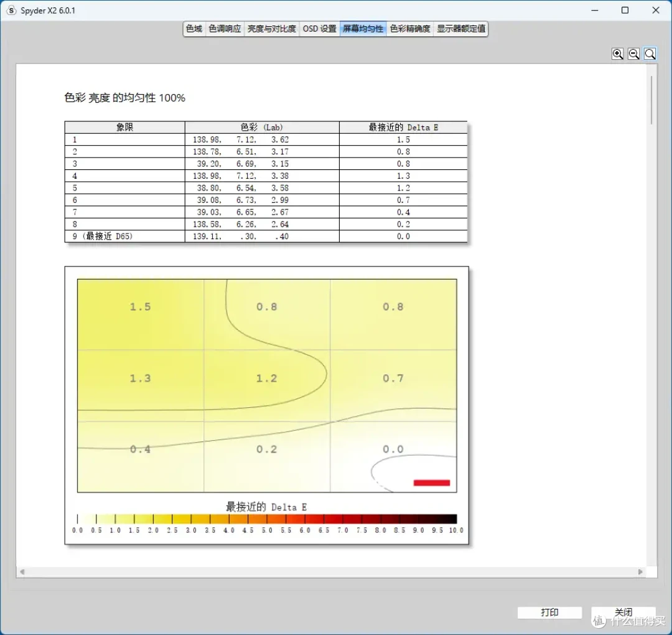
Task: Click the row labeled 9 (最接近 D65)
Action: pos(266,236)
